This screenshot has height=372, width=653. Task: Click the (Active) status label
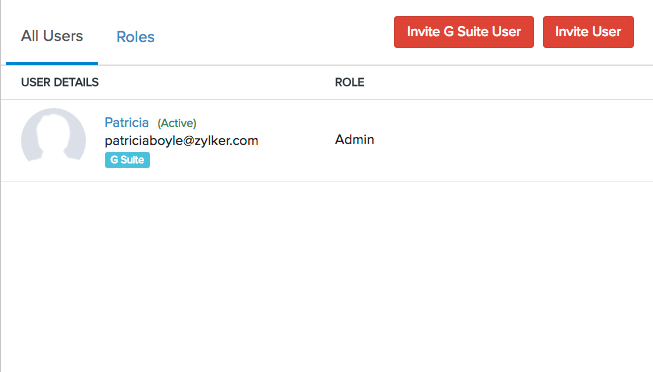pos(177,123)
